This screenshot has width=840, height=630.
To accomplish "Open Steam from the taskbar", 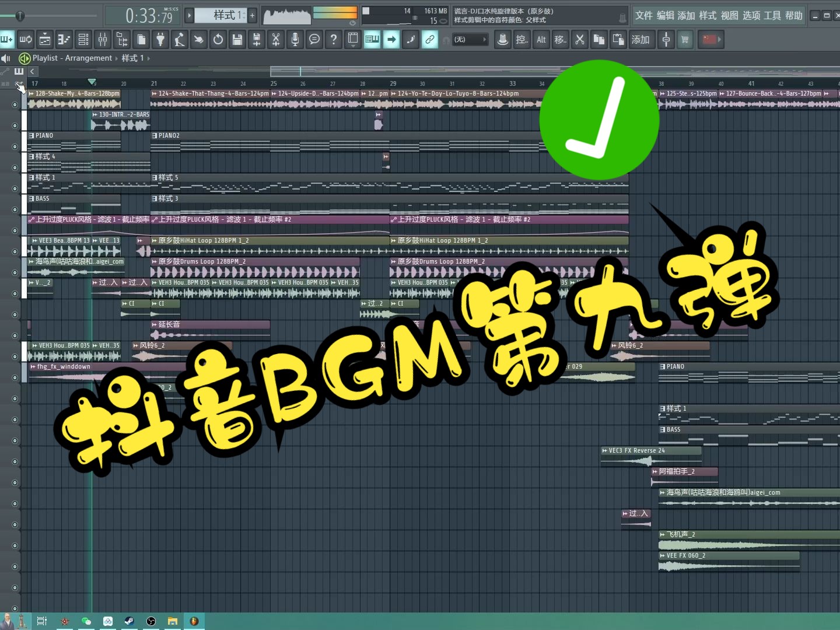I will 129,621.
